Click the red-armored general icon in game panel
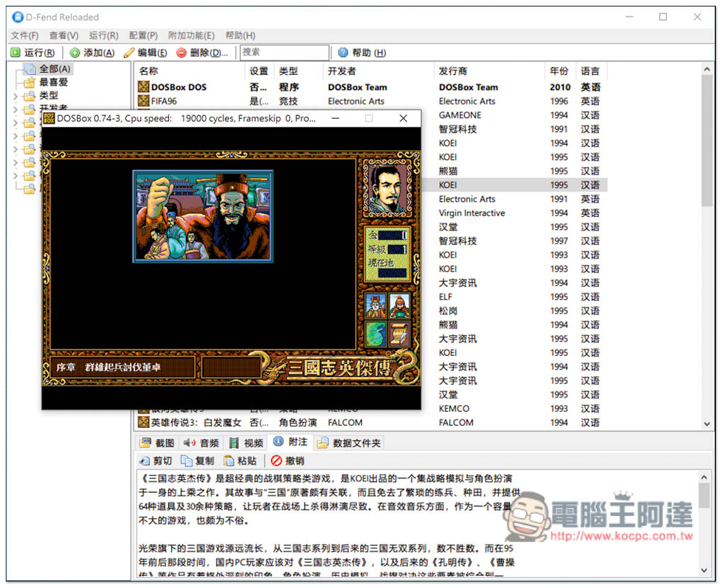 pyautogui.click(x=399, y=306)
